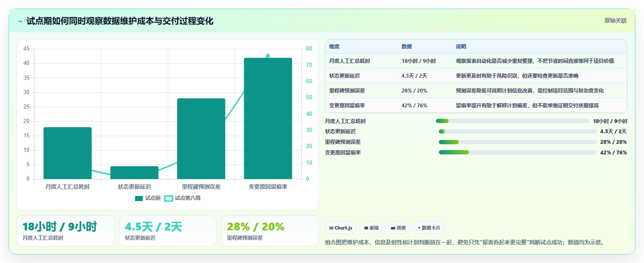Viewport: 644px width, 263px height.
Task: Click the line data point above 变更原因留痕率 bar
Action: [268, 56]
